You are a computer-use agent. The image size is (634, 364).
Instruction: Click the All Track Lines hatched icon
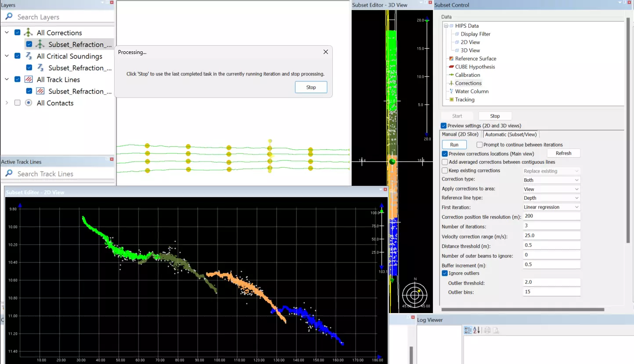(29, 79)
